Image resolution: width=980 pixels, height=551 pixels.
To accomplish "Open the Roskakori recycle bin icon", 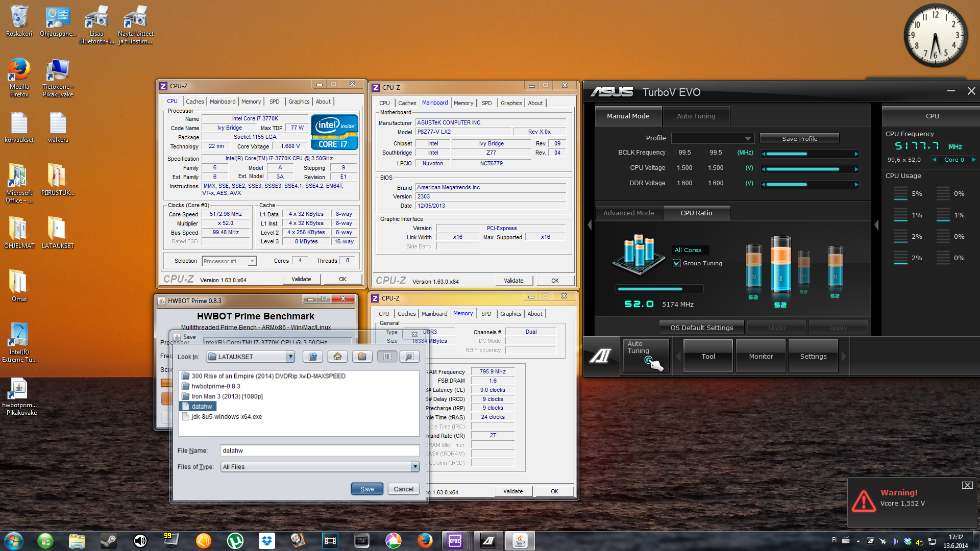I will tap(19, 21).
